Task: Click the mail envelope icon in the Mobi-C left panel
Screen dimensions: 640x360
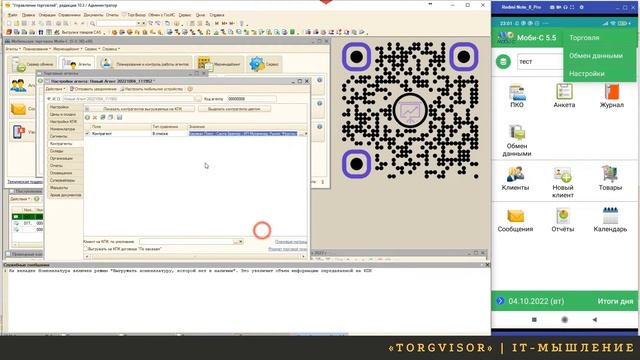Action: click(x=18, y=109)
